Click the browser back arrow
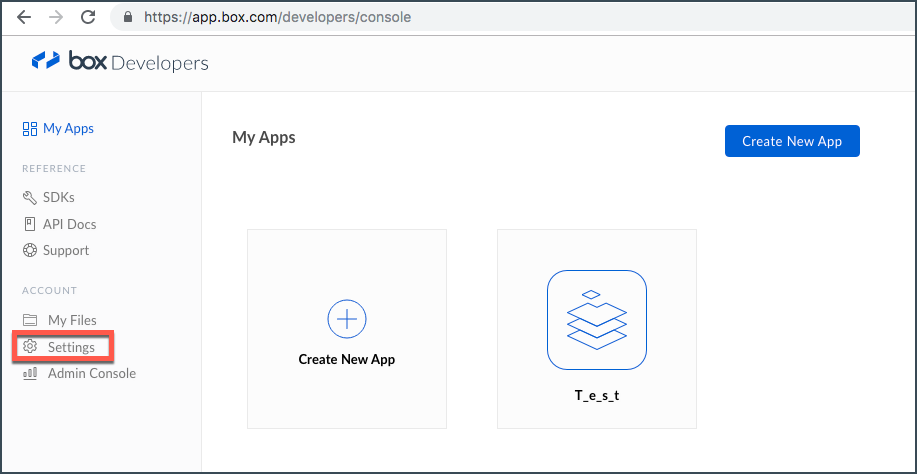 [x=24, y=18]
